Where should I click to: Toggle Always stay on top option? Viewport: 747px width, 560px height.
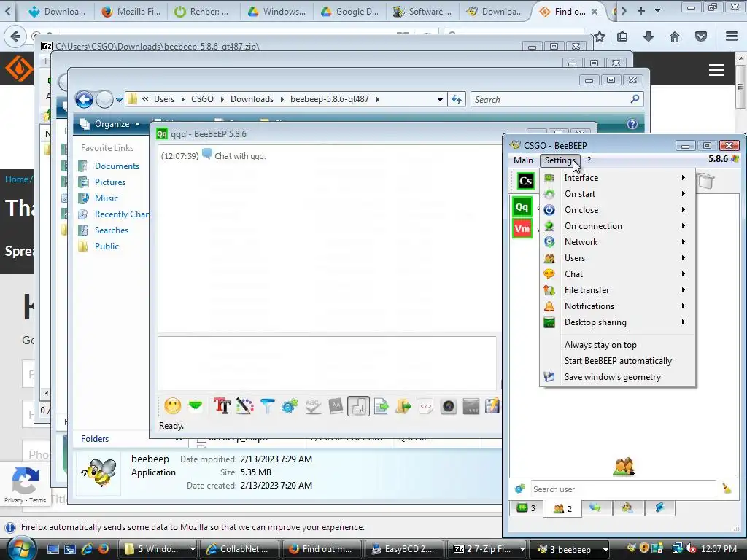617,345
